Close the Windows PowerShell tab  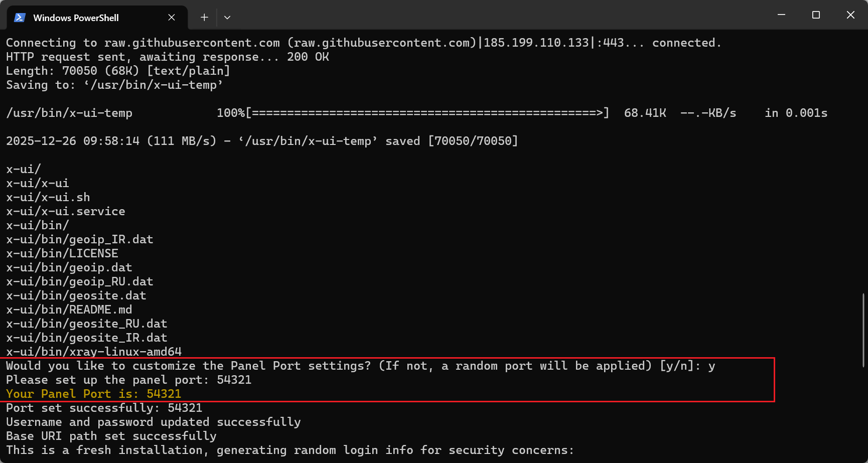[x=172, y=18]
